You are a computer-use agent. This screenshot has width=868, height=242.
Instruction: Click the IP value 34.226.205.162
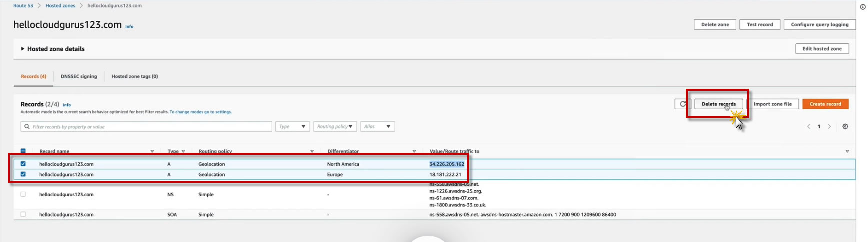point(447,164)
